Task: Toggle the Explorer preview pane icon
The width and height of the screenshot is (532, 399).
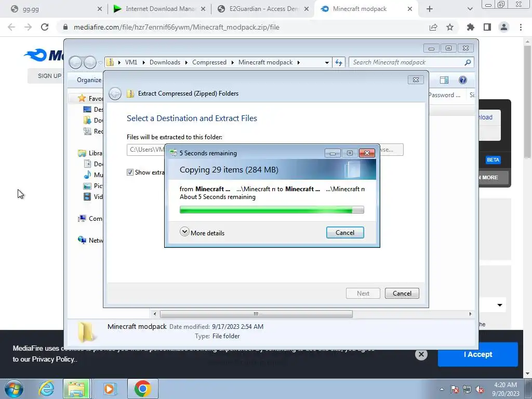Action: tap(444, 80)
